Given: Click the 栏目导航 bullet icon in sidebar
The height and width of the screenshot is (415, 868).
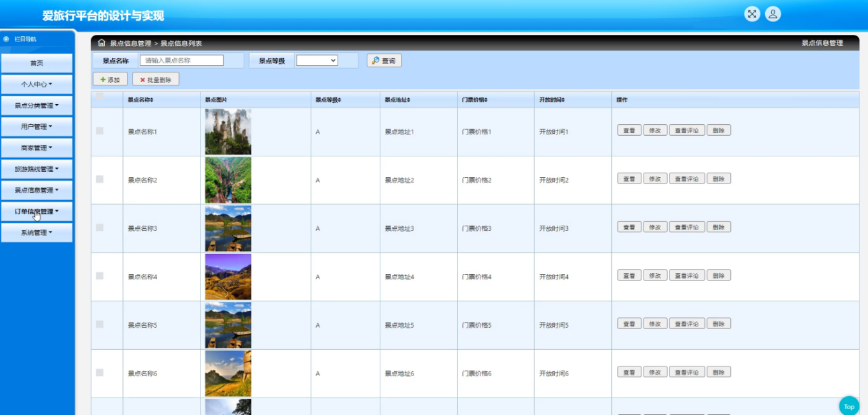Looking at the screenshot, I should point(6,39).
